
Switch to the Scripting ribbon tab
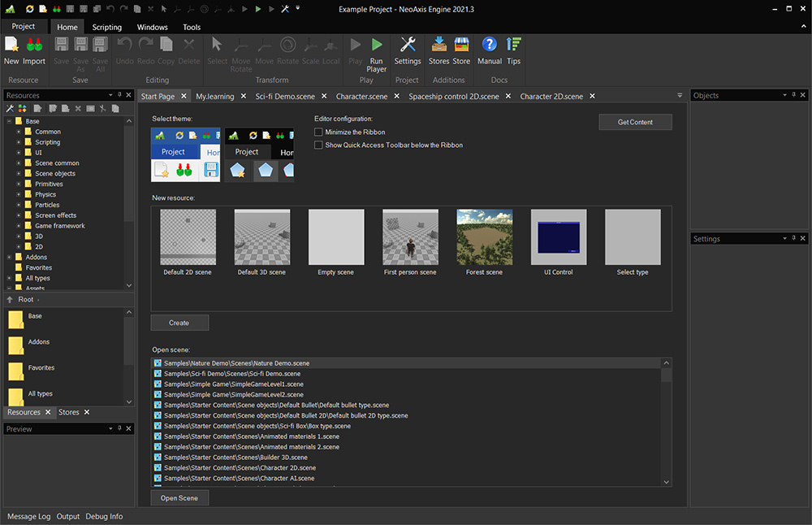coord(106,27)
